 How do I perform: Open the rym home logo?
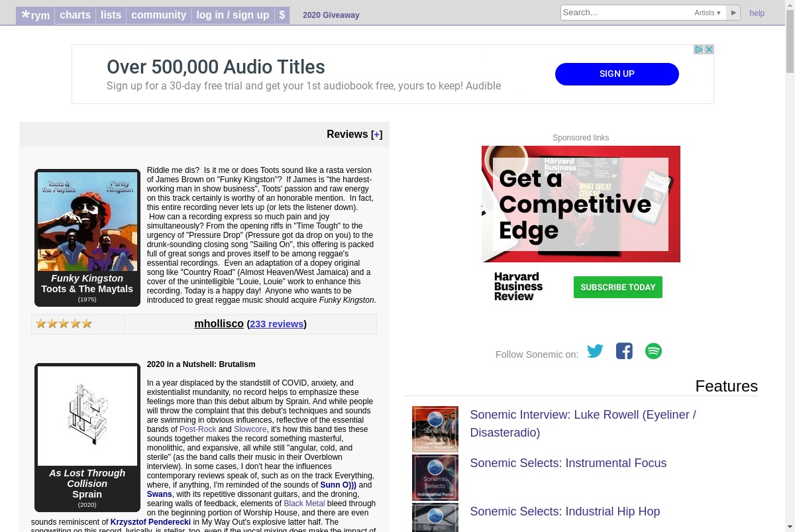(35, 15)
